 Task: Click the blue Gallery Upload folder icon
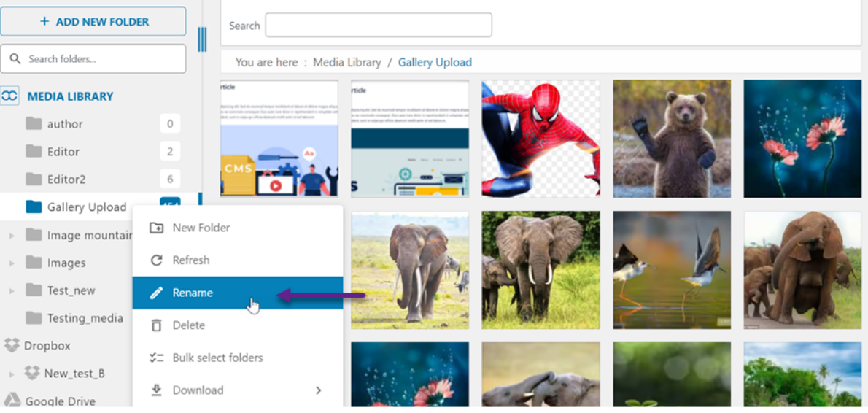[x=34, y=206]
